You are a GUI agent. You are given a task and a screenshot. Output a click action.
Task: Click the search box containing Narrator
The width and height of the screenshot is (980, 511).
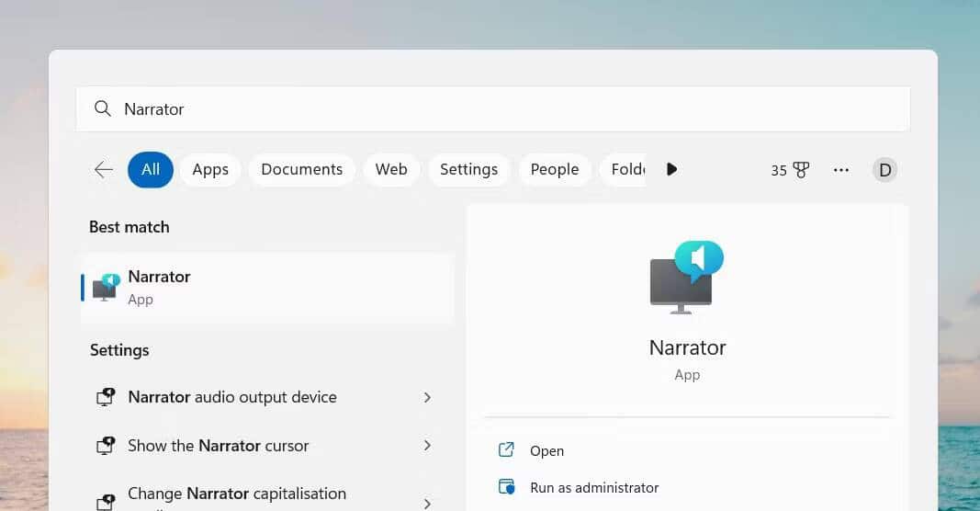coord(492,108)
